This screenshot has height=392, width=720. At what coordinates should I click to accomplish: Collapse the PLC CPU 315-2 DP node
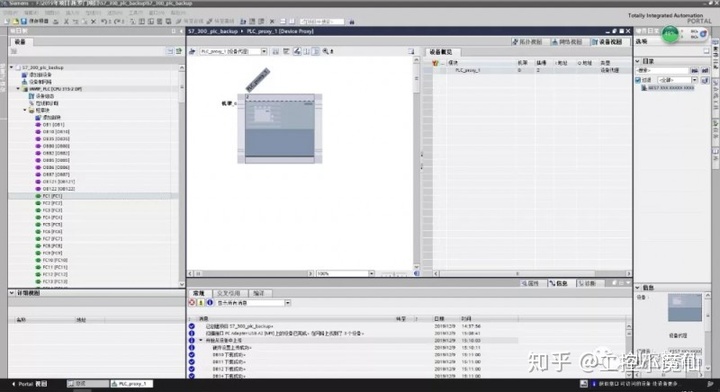[x=18, y=89]
